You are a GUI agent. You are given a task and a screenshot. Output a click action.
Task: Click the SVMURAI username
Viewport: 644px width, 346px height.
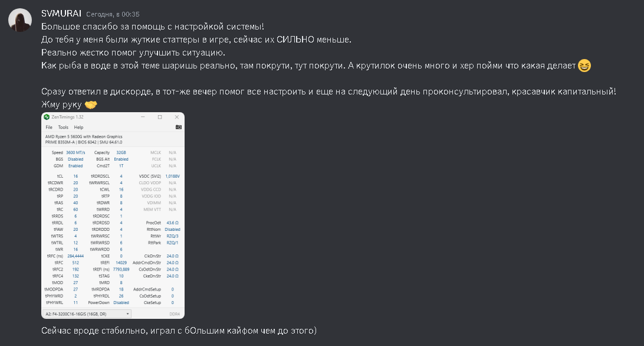coord(61,14)
